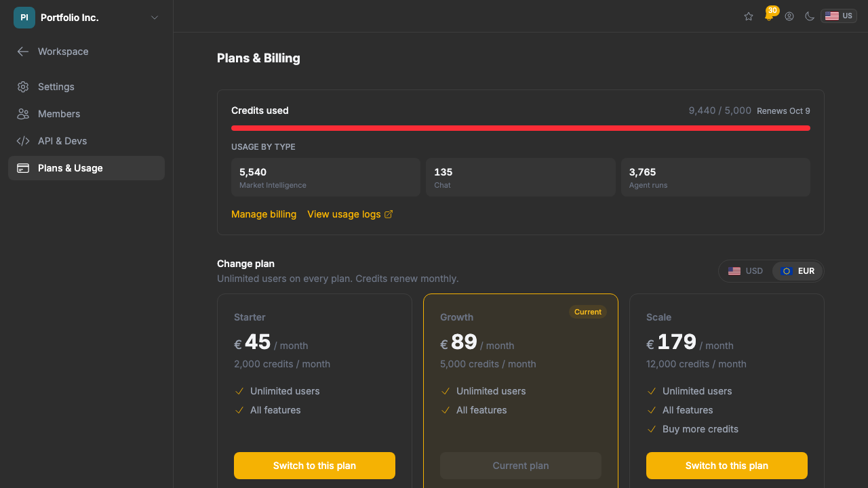Click the red credits used progress bar
868x488 pixels.
point(521,128)
